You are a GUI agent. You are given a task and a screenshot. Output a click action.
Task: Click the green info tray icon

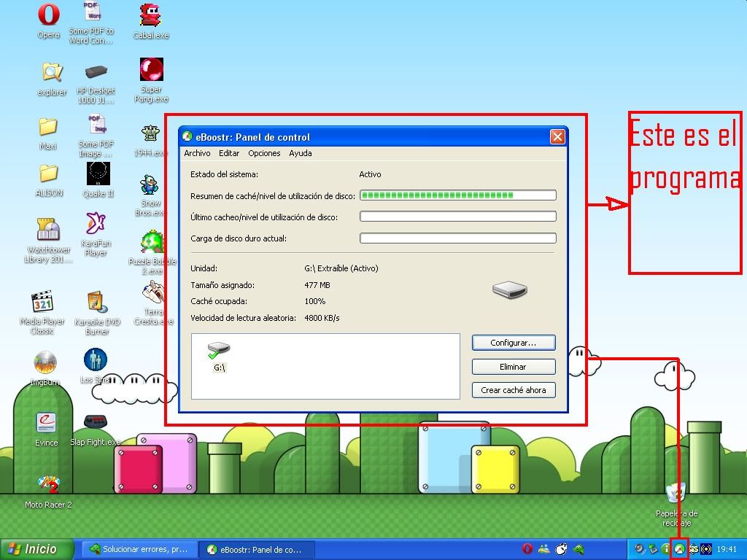[x=665, y=549]
